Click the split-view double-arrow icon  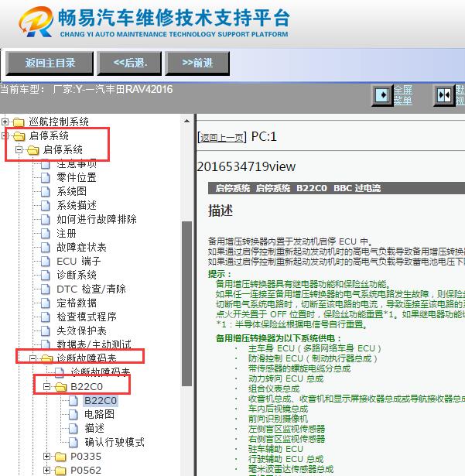[x=444, y=95]
